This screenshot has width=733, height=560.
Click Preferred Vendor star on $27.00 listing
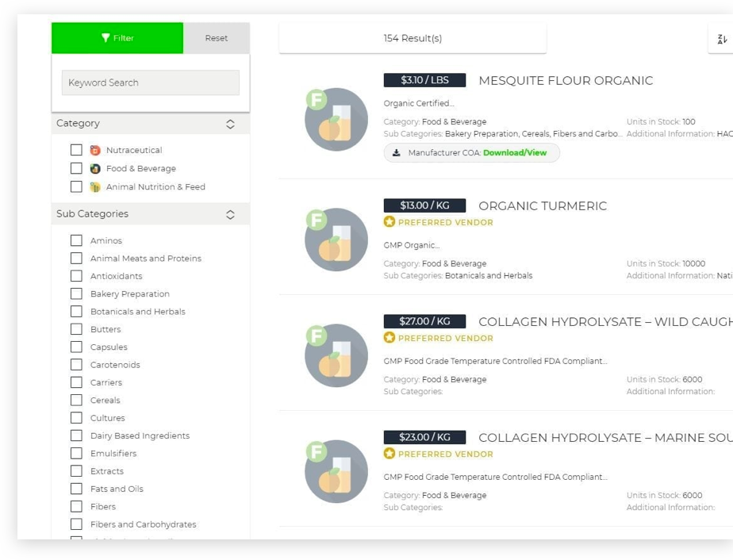click(x=390, y=337)
